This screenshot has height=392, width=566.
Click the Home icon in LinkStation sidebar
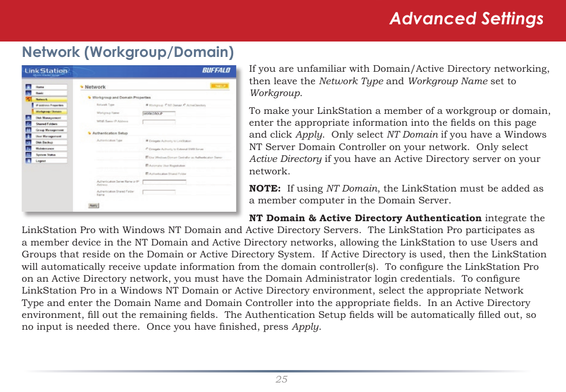point(28,87)
